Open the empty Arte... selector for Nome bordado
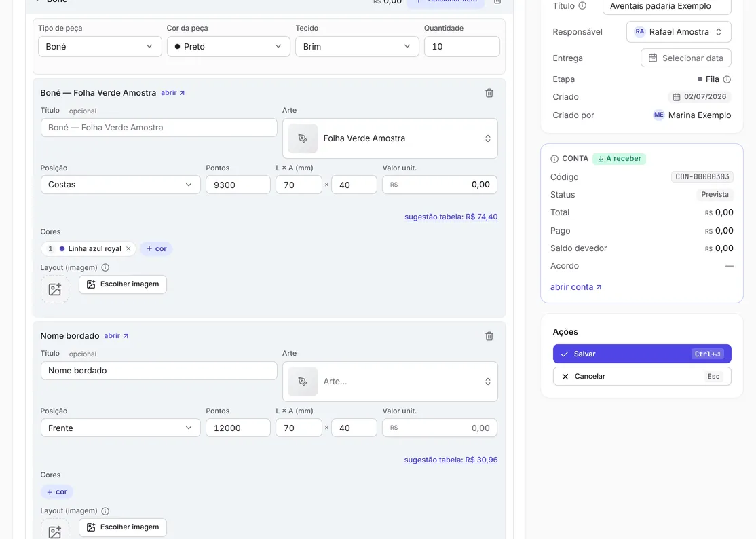Viewport: 756px width, 539px height. (x=390, y=382)
